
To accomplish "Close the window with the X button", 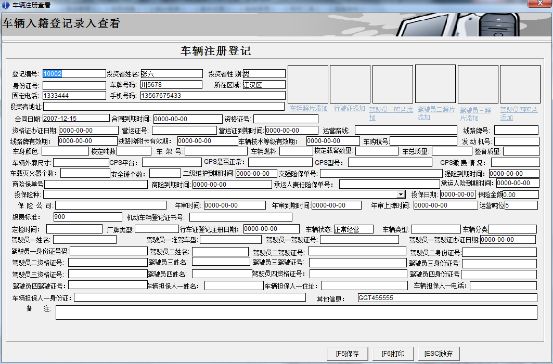I will click(x=540, y=3).
